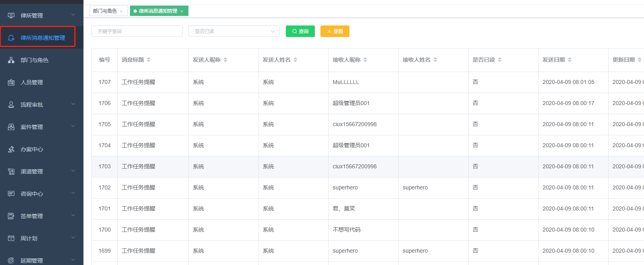The height and width of the screenshot is (265, 644).
Task: Expand the 律所管理 menu chevron
Action: (73, 15)
